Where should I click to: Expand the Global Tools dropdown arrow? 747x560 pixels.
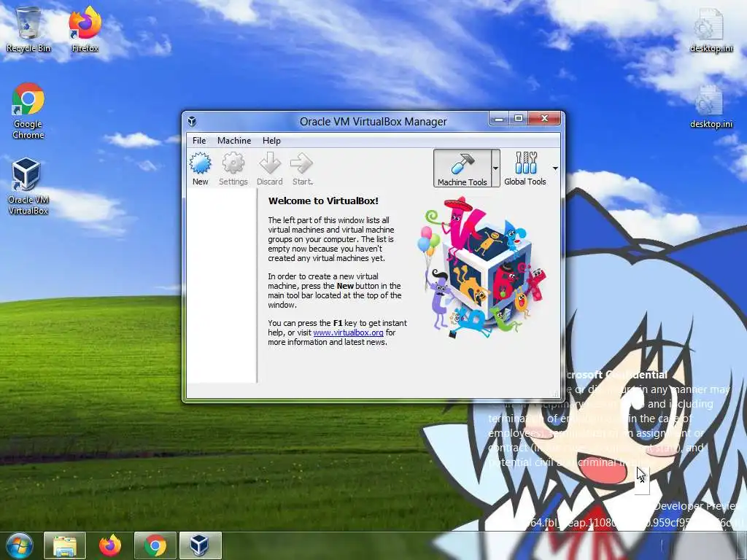(555, 168)
